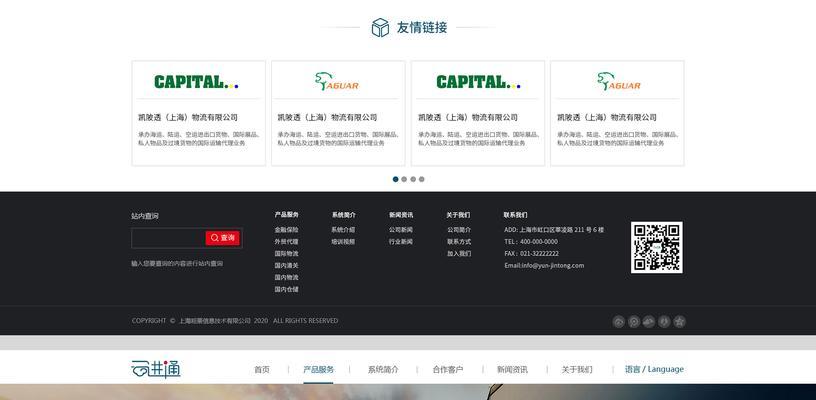The width and height of the screenshot is (816, 400).
Task: Open 合作客户 in the navigation bar
Action: [x=448, y=369]
